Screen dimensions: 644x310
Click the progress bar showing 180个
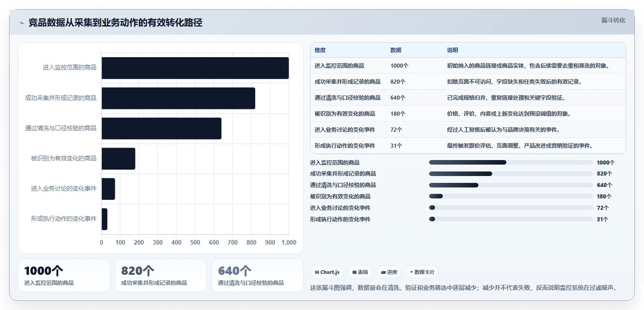[x=511, y=196]
